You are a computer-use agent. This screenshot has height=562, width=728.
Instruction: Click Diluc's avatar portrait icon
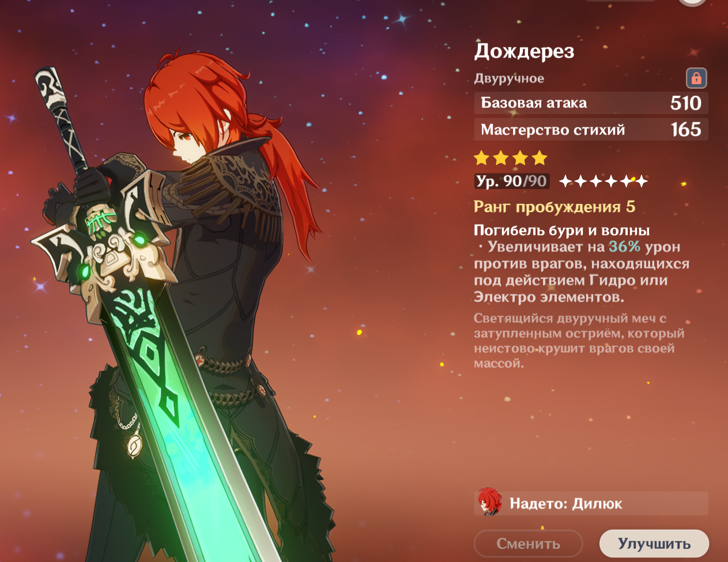pyautogui.click(x=489, y=503)
